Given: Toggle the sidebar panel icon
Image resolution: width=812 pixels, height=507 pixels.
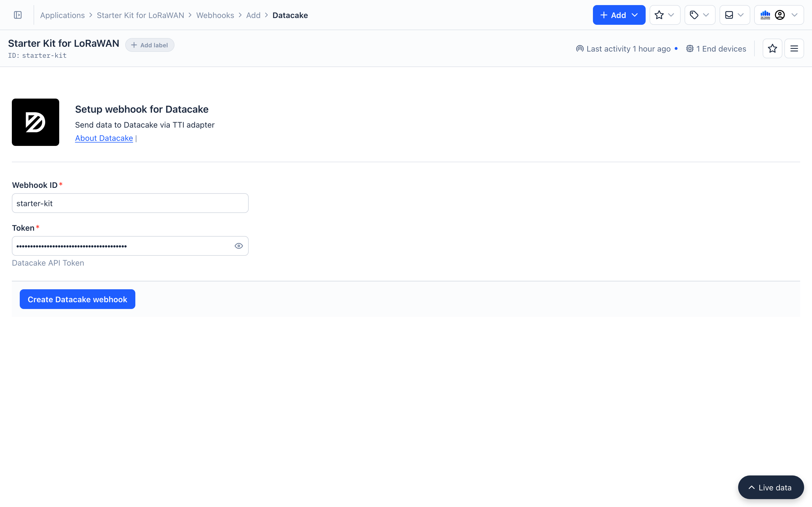Looking at the screenshot, I should pyautogui.click(x=18, y=15).
